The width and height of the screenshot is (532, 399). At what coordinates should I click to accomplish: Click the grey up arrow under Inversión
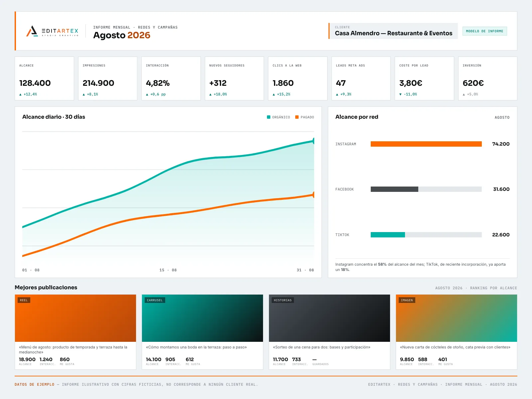pos(464,94)
